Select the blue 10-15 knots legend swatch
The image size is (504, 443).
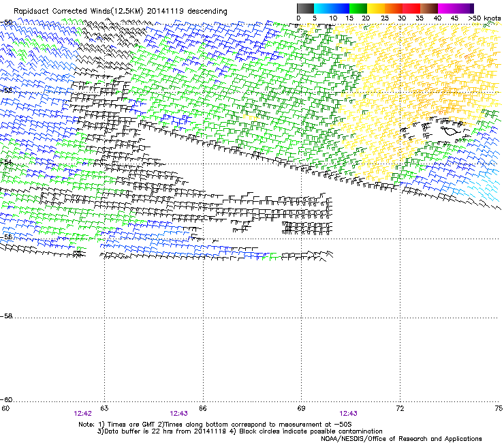(341, 8)
